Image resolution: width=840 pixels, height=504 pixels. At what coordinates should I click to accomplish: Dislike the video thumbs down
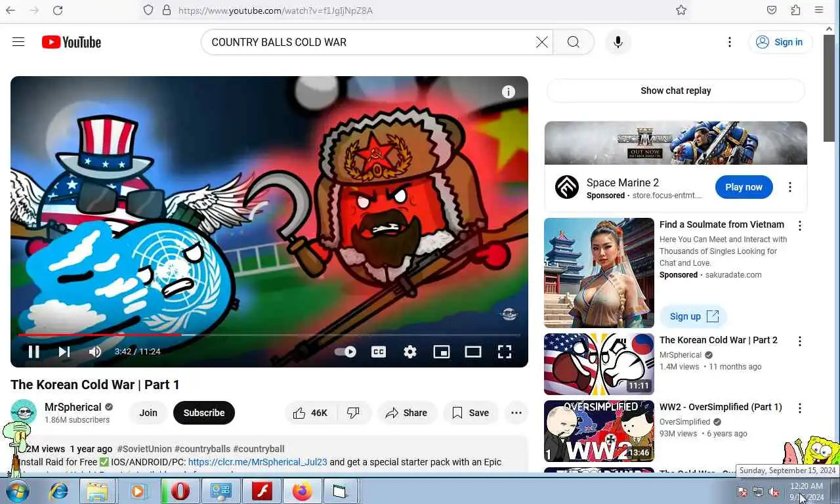(x=354, y=413)
